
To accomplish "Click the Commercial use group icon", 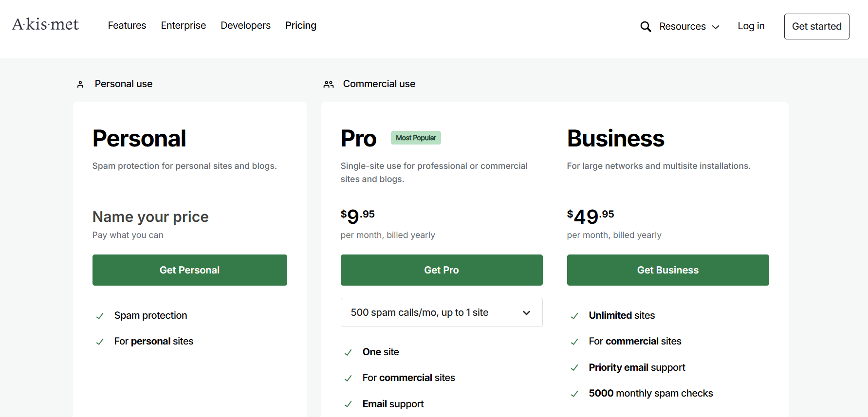I will [329, 85].
